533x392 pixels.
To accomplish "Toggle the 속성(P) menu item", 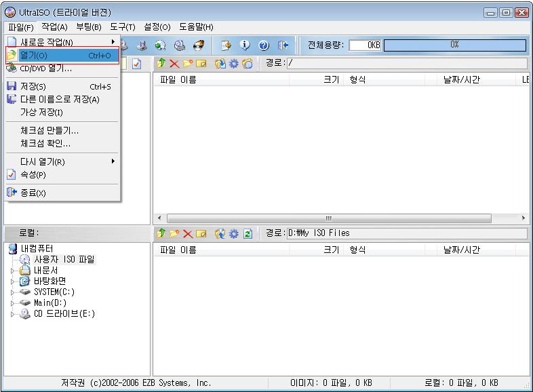I will [33, 174].
